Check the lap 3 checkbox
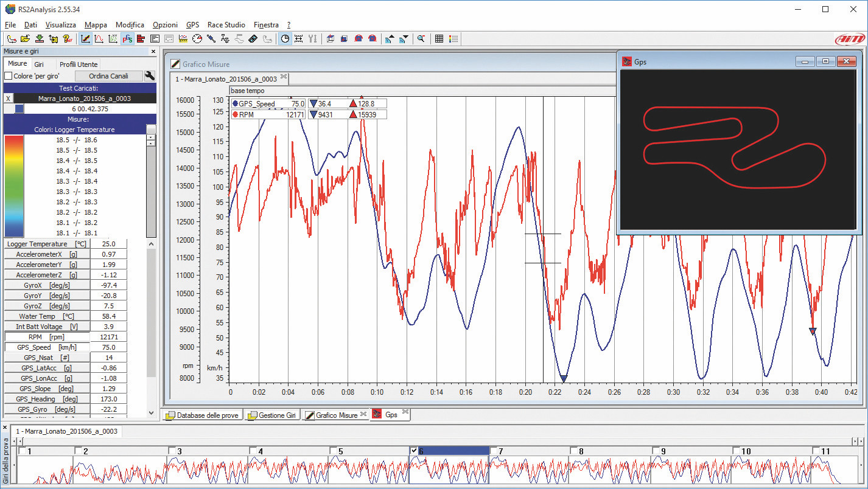This screenshot has height=489, width=868. [x=172, y=451]
